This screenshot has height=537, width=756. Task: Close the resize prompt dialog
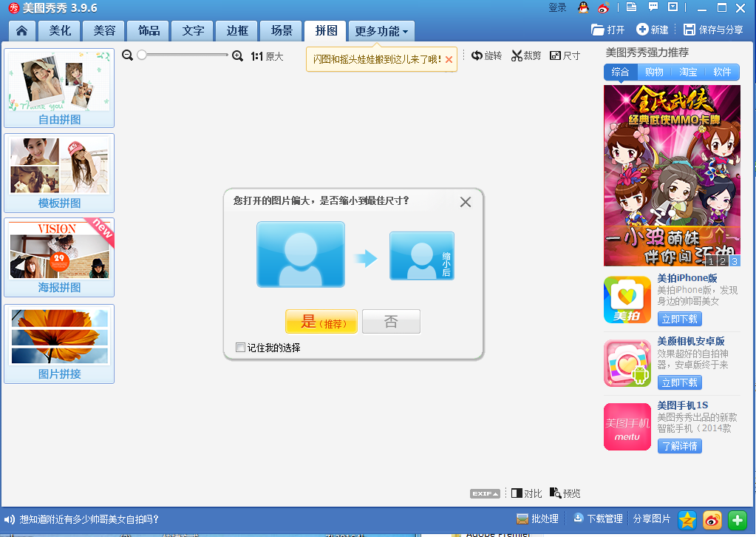[x=466, y=202]
